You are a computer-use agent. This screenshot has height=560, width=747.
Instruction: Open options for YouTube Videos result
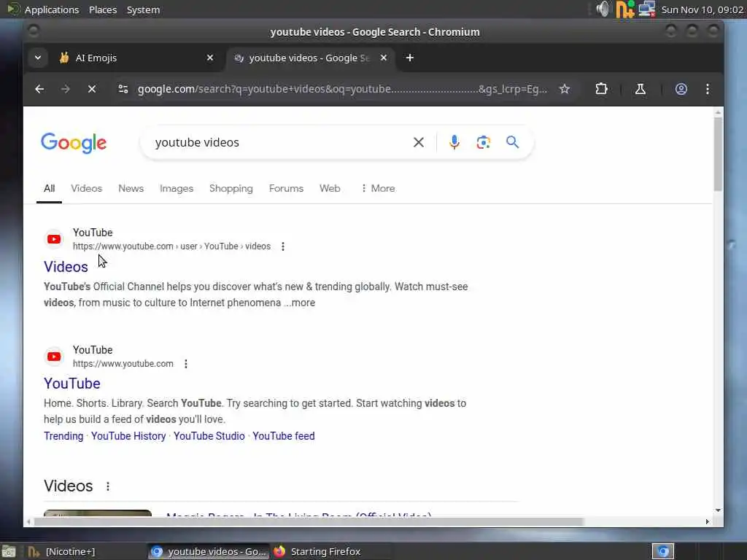point(283,246)
